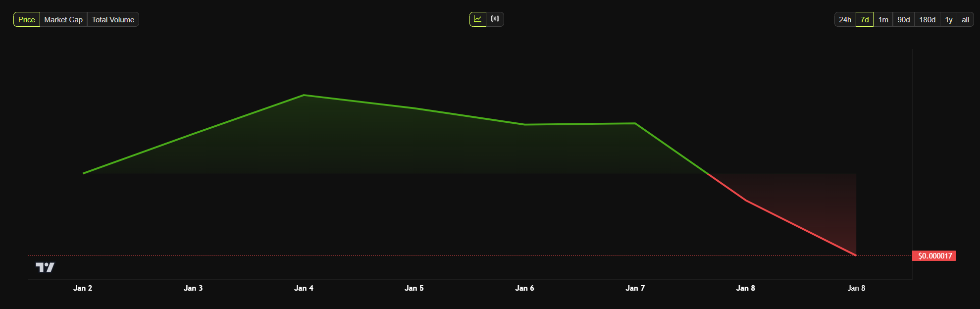Select the Market Cap tab

click(x=63, y=19)
